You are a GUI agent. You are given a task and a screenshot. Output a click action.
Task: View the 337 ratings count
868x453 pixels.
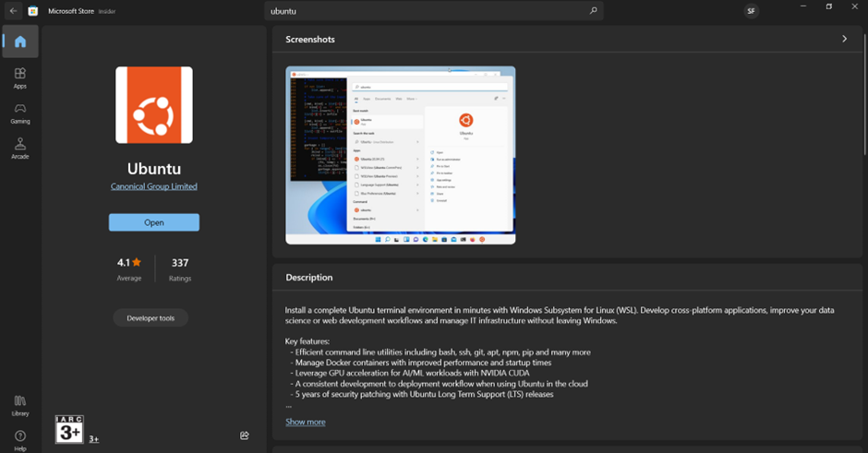point(180,268)
